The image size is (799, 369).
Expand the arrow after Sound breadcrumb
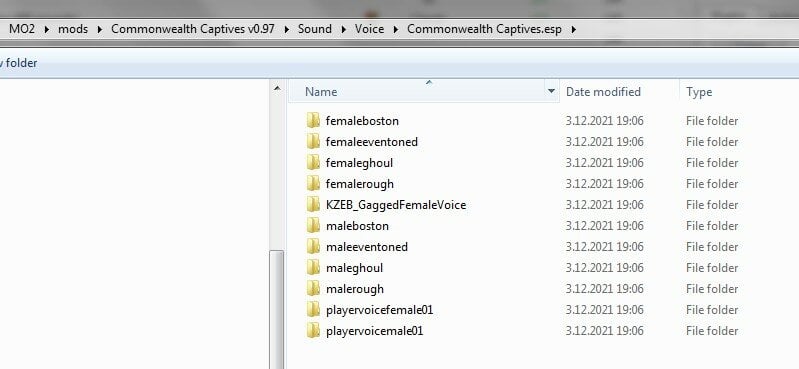[343, 30]
